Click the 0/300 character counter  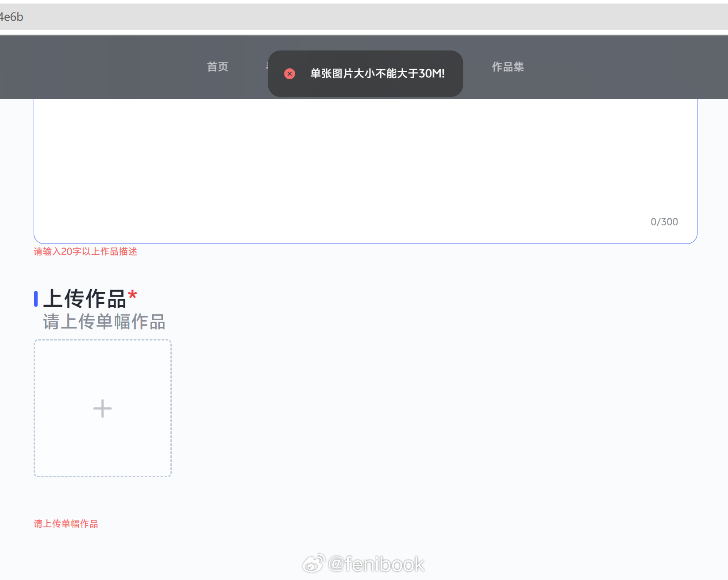pos(664,222)
